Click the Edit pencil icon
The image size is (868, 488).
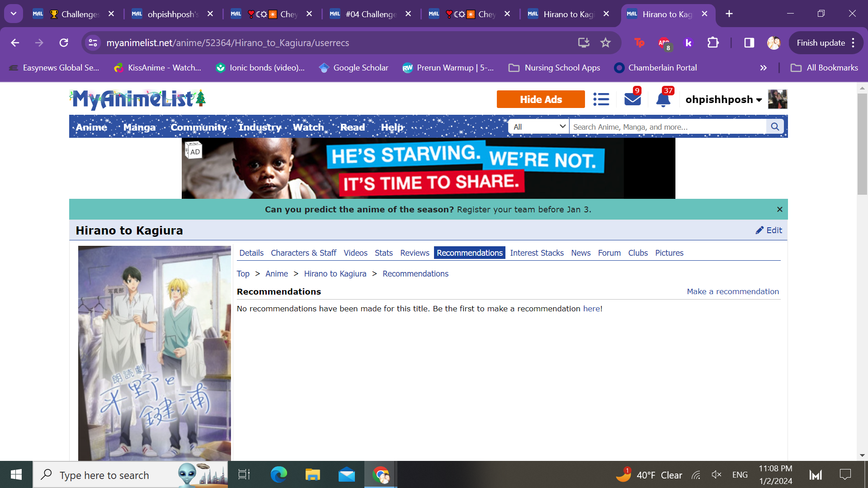coord(760,230)
